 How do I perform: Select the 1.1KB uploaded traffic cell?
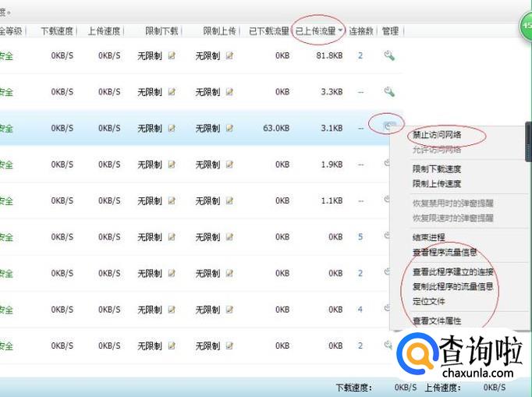[x=332, y=200]
